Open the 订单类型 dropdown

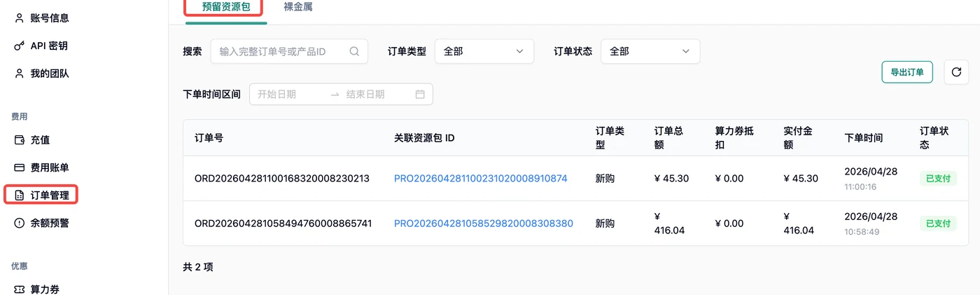point(484,51)
